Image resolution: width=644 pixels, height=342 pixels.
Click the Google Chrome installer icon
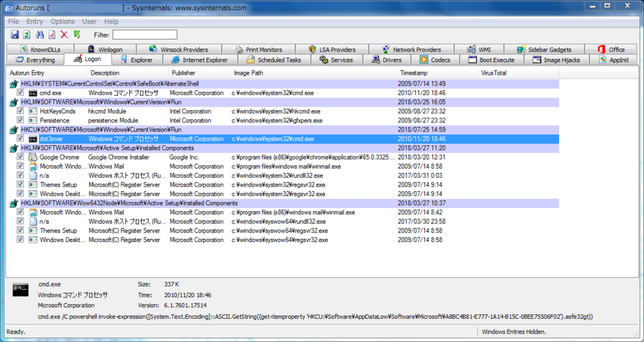pyautogui.click(x=33, y=157)
